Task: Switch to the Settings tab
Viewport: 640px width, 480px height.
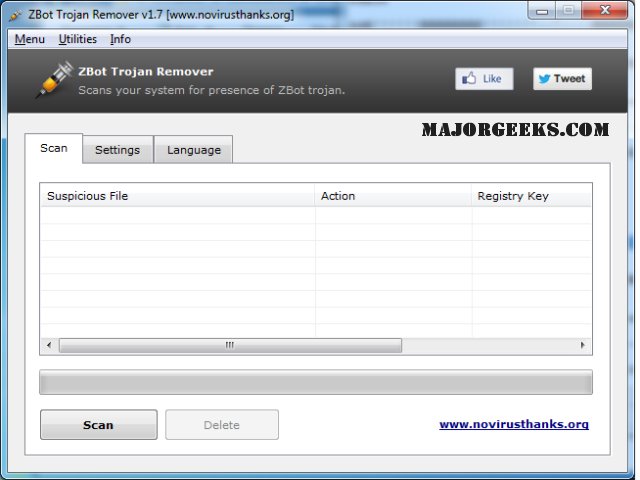Action: point(118,150)
